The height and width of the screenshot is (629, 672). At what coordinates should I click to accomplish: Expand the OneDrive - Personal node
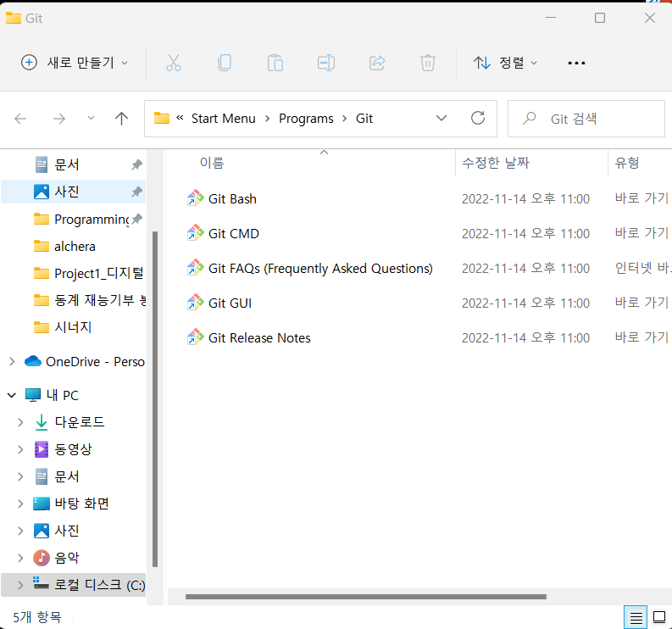(x=12, y=361)
